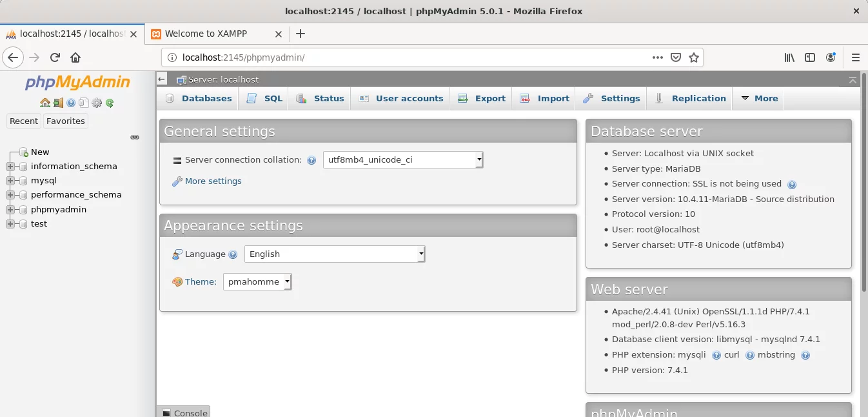Image resolution: width=868 pixels, height=417 pixels.
Task: Collapse navigation panel with left arrow button
Action: click(162, 79)
